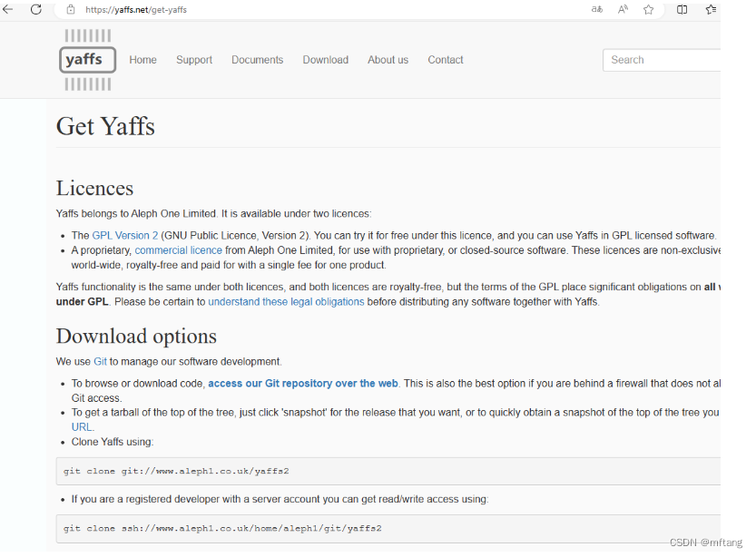This screenshot has width=756, height=557.
Task: Open the GPL Version 2 link
Action: pyautogui.click(x=125, y=236)
